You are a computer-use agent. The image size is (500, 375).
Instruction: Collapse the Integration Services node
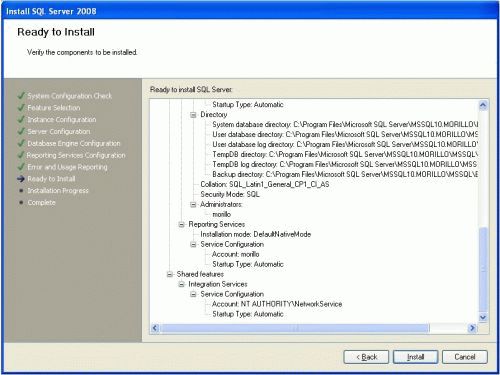[x=181, y=284]
